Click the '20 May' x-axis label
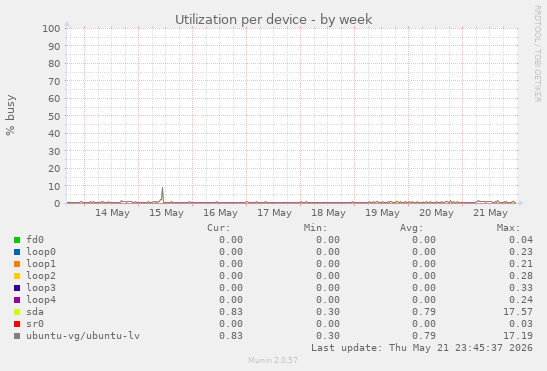This screenshot has height=371, width=547. click(x=436, y=213)
